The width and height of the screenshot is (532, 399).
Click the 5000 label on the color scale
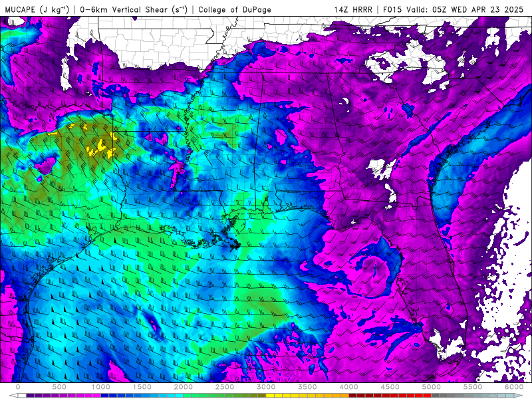tap(432, 387)
